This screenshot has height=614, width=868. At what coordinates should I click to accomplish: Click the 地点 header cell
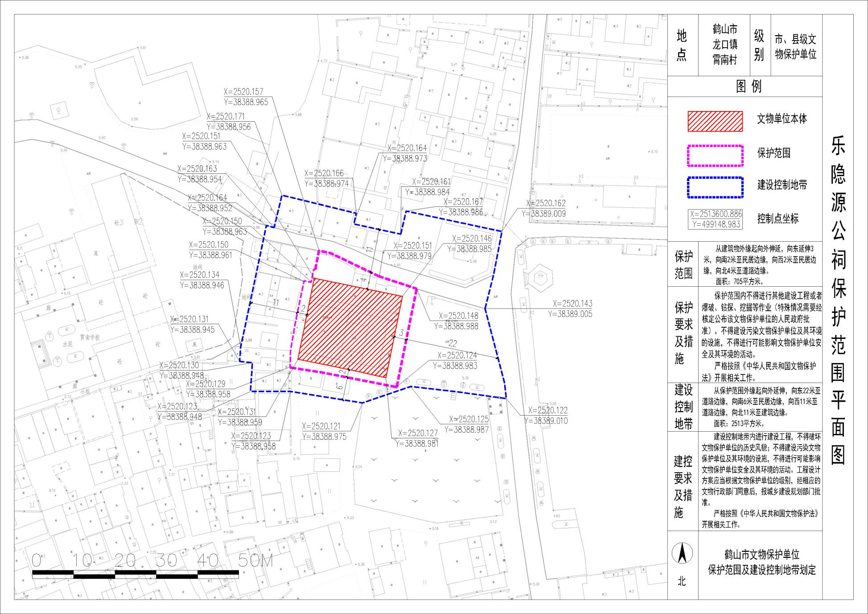click(x=682, y=45)
